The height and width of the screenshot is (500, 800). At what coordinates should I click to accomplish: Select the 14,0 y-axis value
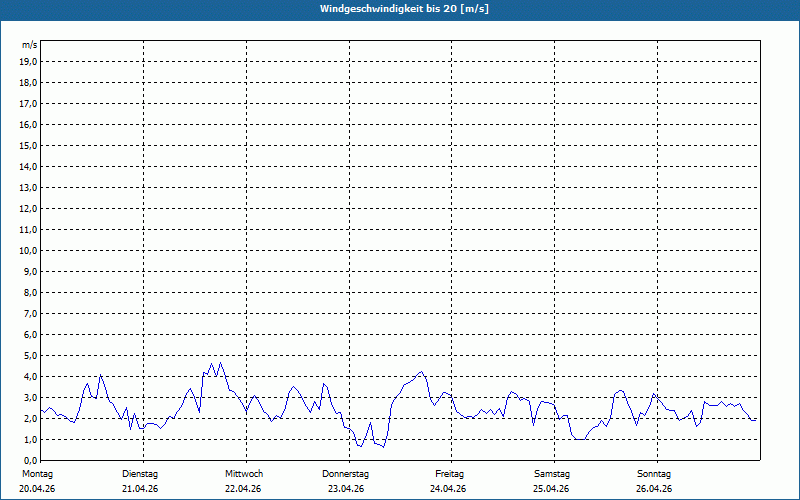point(28,166)
